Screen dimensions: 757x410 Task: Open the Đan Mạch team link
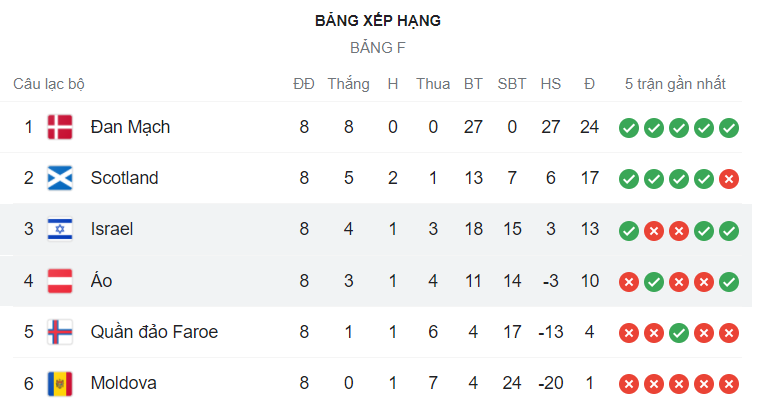tap(130, 127)
